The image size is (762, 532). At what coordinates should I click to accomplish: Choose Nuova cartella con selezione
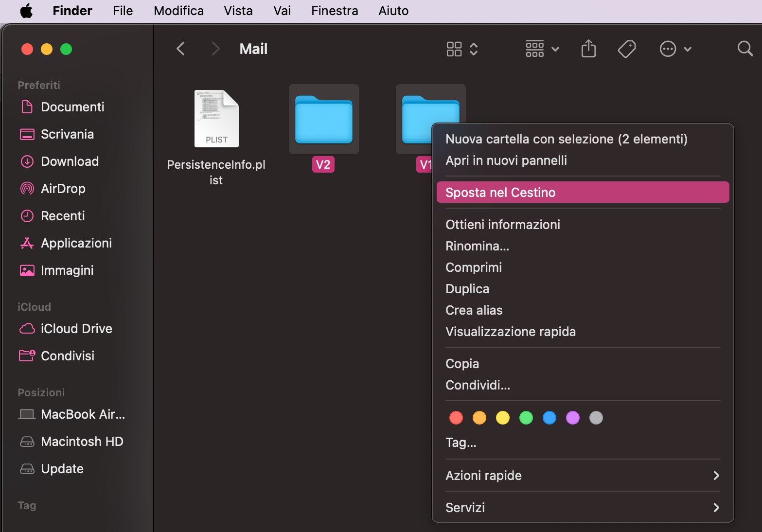coord(583,139)
